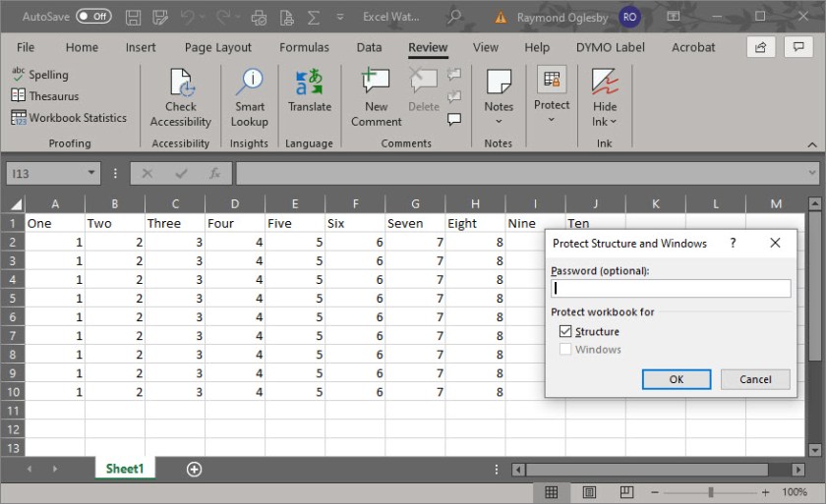826x504 pixels.
Task: Run the Spelling check
Action: 40,75
